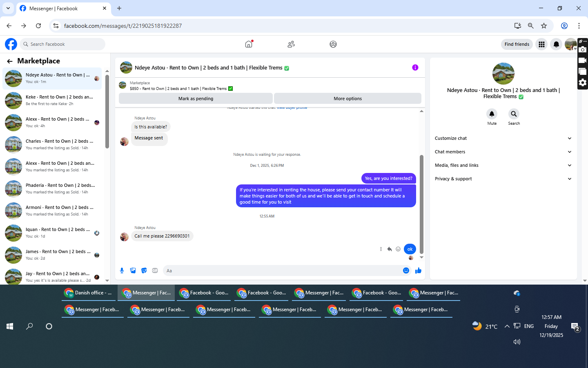
Task: Click the More options button
Action: [347, 99]
